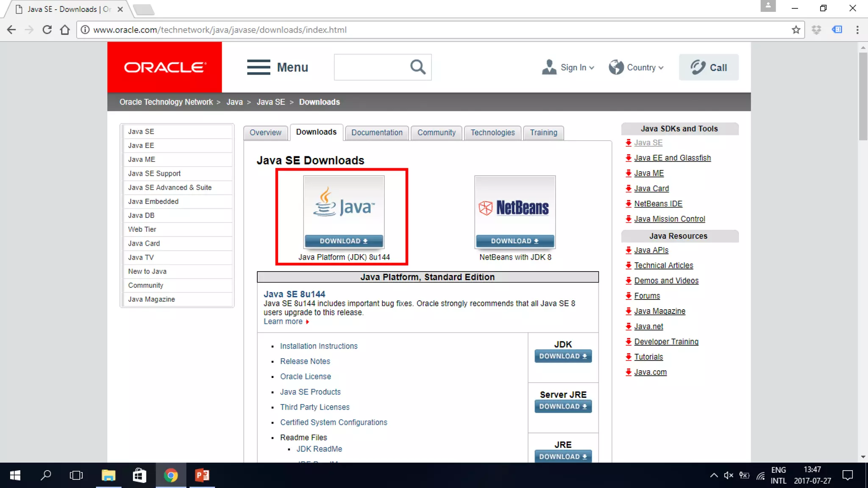Bookmark page with star icon
Viewport: 868px width, 488px height.
coord(796,30)
